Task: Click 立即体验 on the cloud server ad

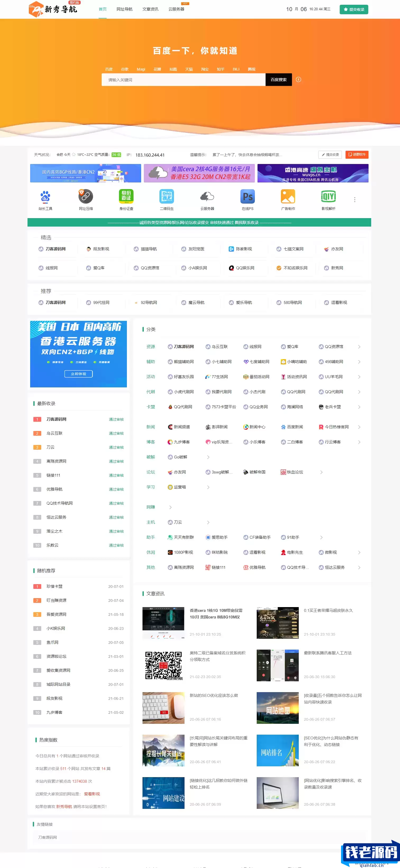Action: 79,374
